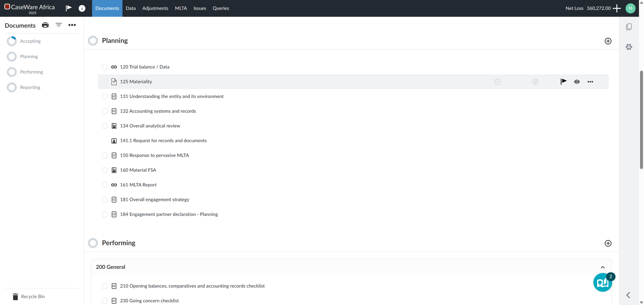Open more options for 125 Materiality
Viewport: 644px width, 305px height.
coord(590,82)
